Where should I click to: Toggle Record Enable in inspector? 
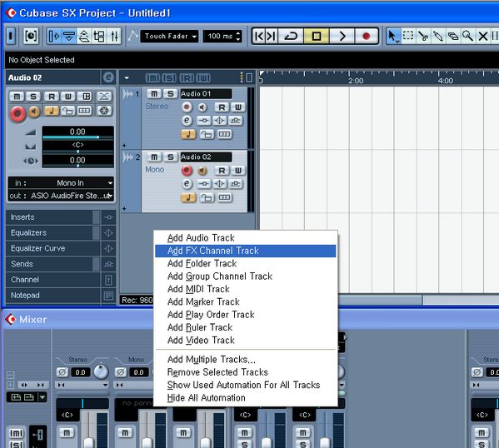tap(17, 113)
